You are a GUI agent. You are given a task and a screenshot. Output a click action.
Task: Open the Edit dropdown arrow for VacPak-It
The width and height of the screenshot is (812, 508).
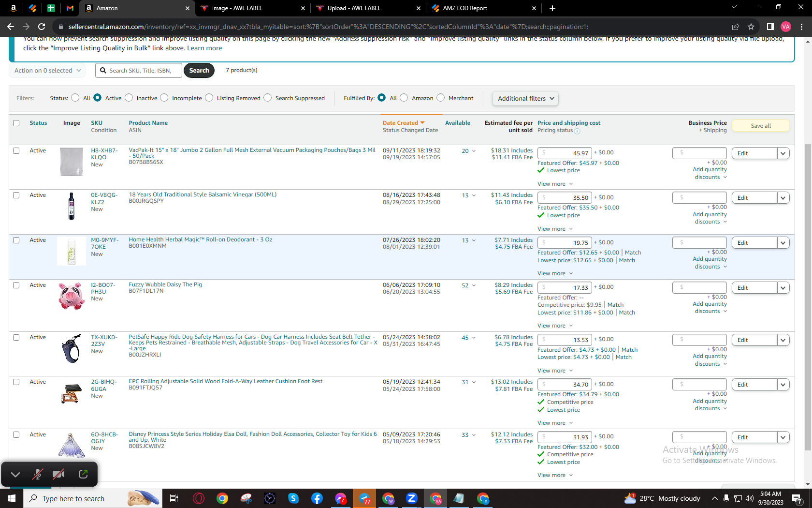pos(783,153)
